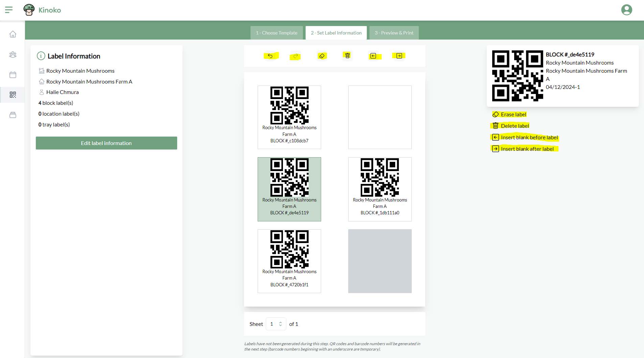644x358 pixels.
Task: Click the inventory box icon in the sidebar
Action: pyautogui.click(x=13, y=115)
